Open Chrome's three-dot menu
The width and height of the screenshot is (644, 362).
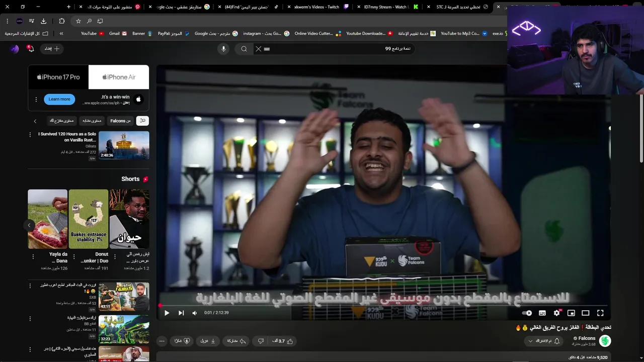pos(7,21)
